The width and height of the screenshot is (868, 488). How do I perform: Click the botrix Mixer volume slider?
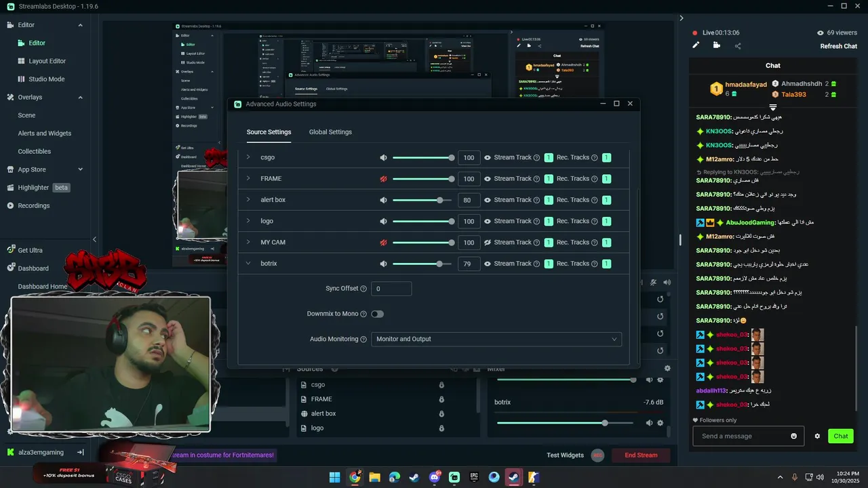tap(565, 423)
